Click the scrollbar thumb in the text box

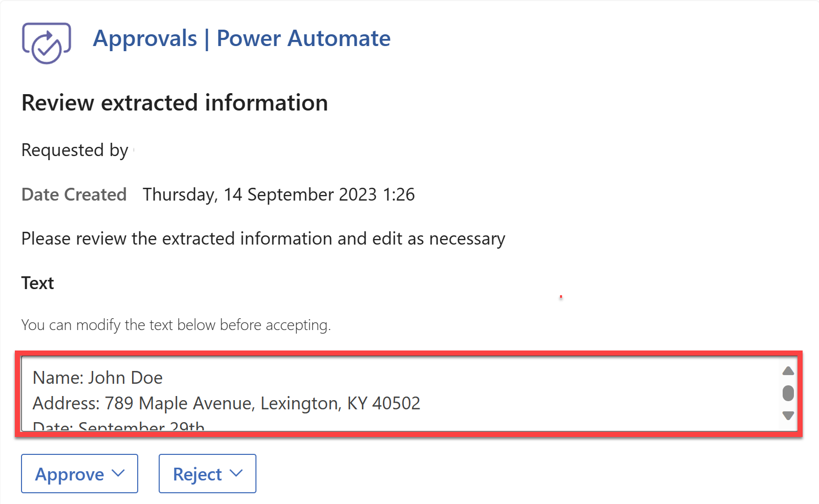pyautogui.click(x=788, y=393)
